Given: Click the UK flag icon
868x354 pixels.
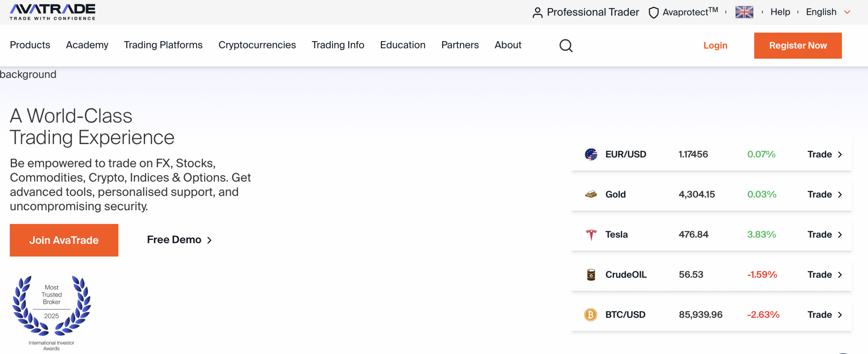Looking at the screenshot, I should coord(744,12).
